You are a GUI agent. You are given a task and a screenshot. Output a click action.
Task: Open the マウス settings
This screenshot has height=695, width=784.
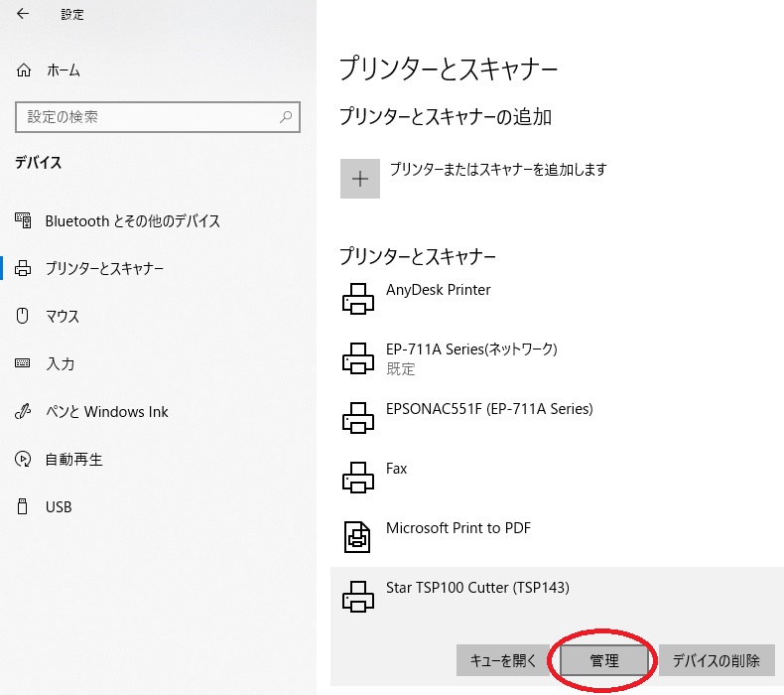[x=63, y=316]
